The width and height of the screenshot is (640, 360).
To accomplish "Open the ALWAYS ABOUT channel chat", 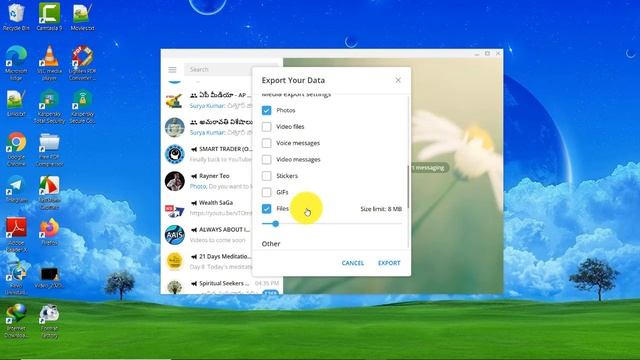I will point(207,235).
